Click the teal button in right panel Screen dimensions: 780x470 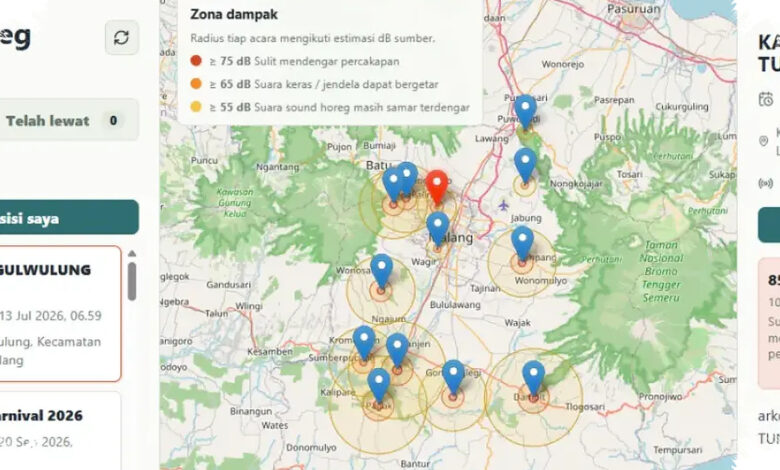[769, 225]
